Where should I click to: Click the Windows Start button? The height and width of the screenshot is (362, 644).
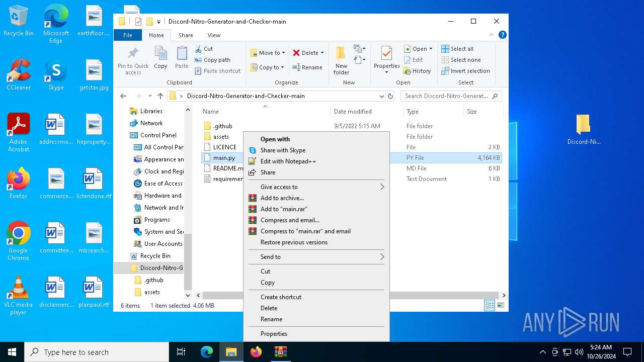12,352
